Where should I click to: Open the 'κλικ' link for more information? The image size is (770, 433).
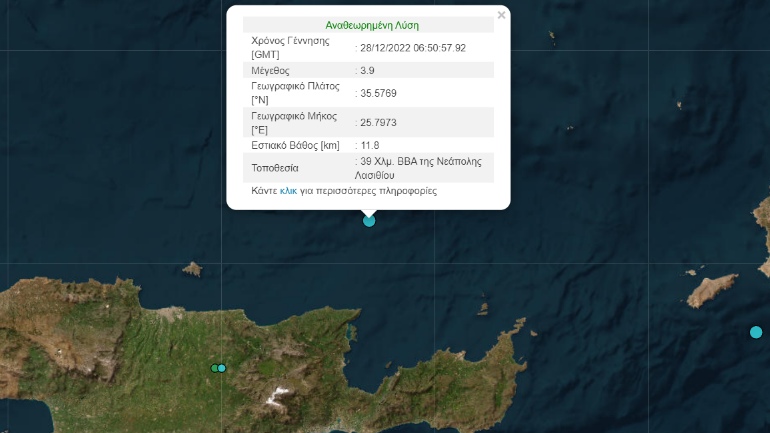pos(288,191)
